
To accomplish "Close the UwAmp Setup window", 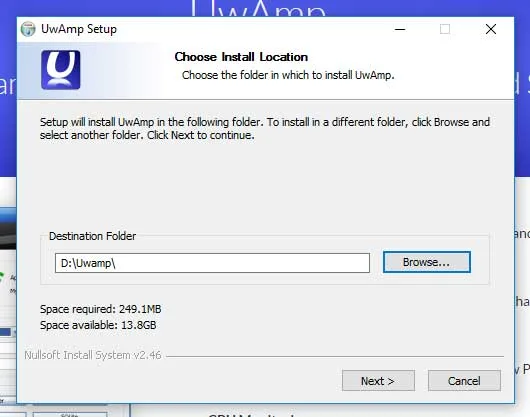I will [491, 29].
